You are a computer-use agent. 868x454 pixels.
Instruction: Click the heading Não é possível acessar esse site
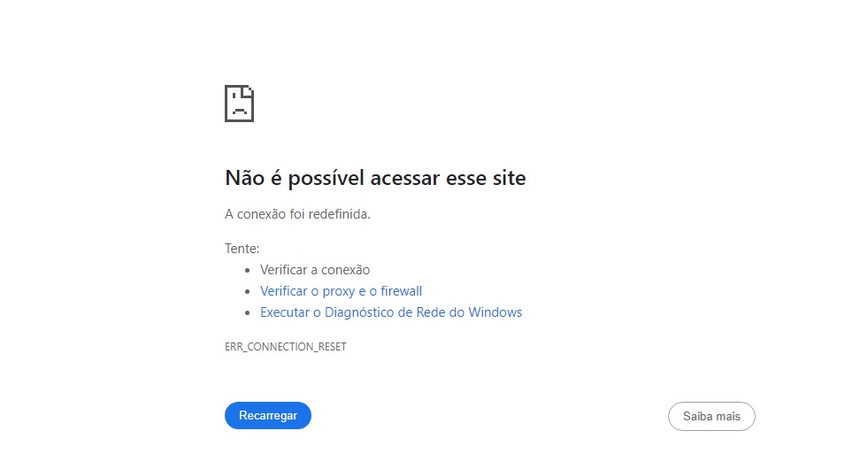[x=375, y=178]
